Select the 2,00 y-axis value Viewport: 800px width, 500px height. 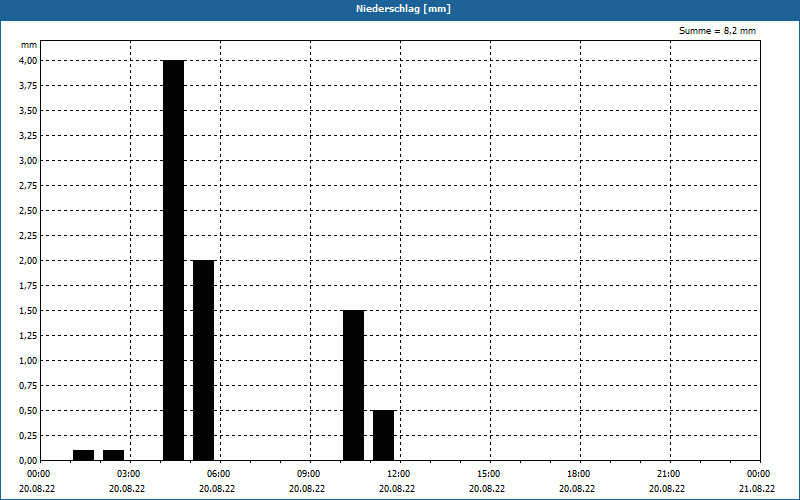pos(28,261)
